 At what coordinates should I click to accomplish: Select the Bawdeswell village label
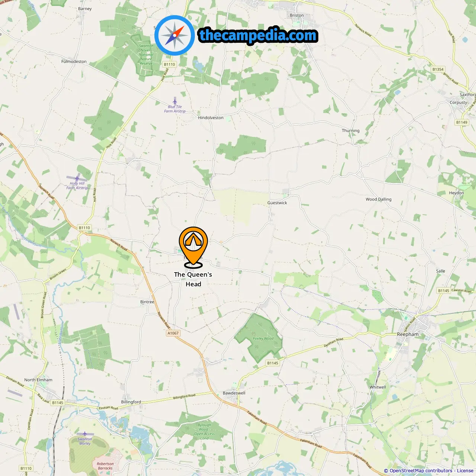point(234,393)
